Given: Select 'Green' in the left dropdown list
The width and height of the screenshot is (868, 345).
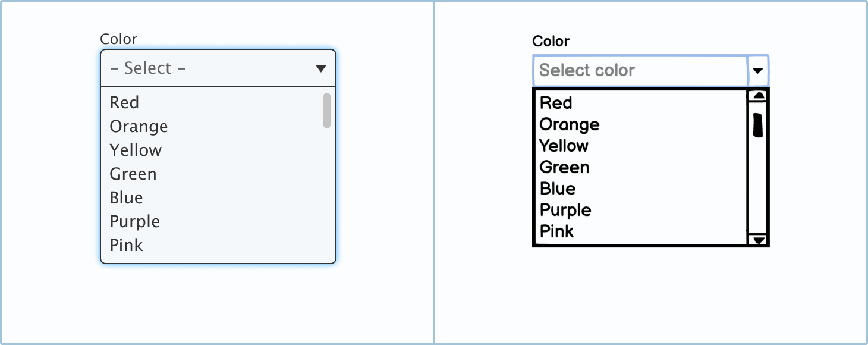Looking at the screenshot, I should point(133,173).
